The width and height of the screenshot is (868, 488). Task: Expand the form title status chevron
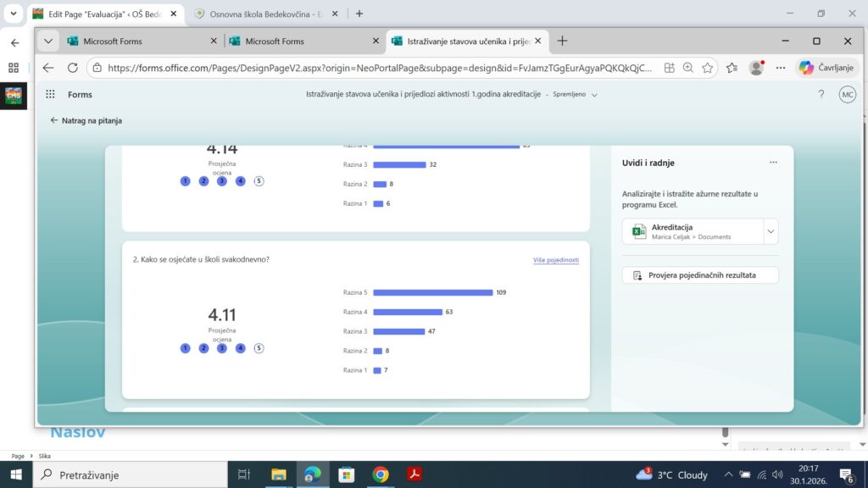(x=594, y=95)
